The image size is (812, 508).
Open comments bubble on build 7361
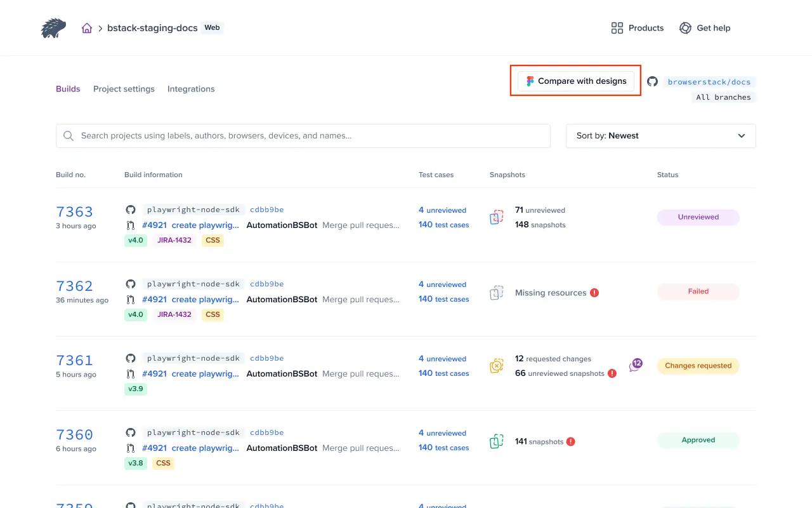636,365
